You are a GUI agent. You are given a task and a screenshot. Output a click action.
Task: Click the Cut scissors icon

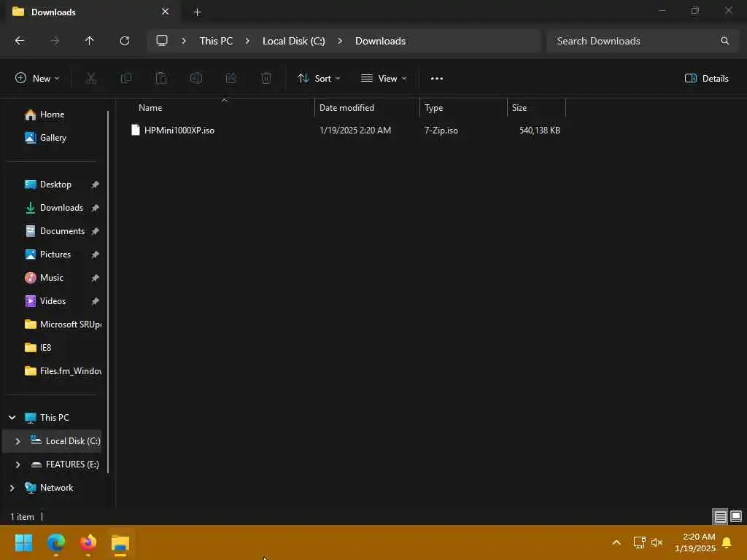point(90,78)
